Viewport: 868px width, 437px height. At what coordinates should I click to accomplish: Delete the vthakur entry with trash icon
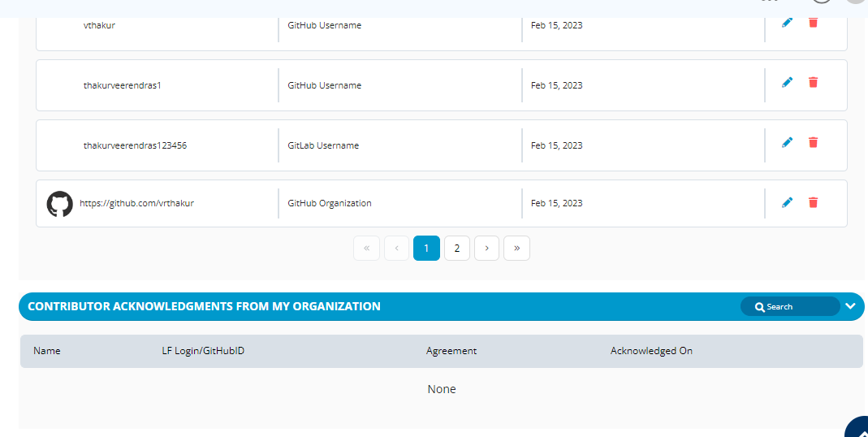click(814, 23)
